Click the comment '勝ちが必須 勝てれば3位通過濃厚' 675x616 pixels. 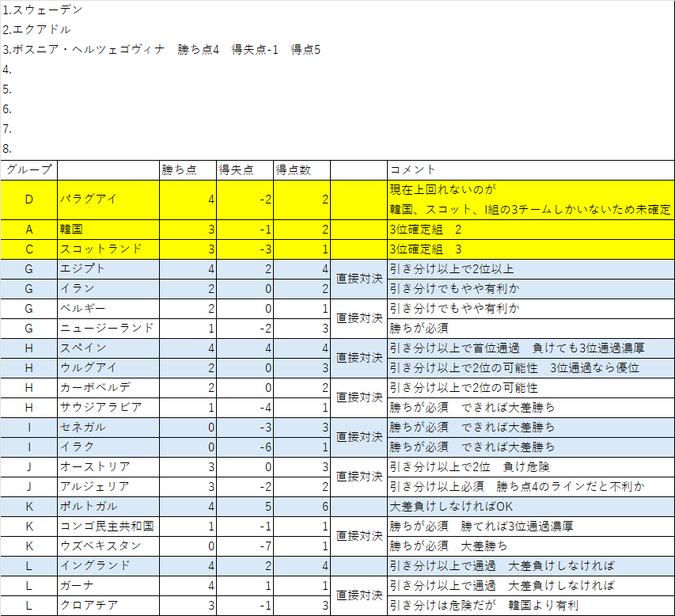tap(530, 527)
